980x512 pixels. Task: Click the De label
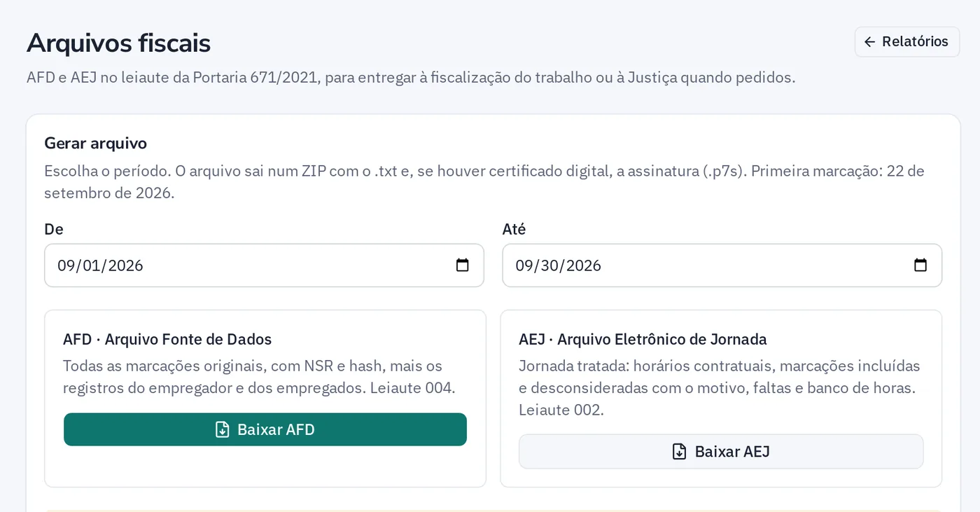(x=54, y=229)
